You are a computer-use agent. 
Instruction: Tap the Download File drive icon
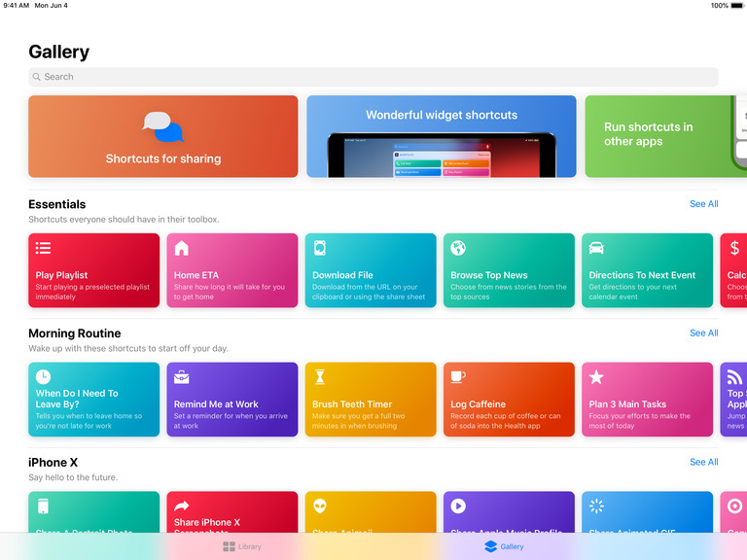(320, 248)
